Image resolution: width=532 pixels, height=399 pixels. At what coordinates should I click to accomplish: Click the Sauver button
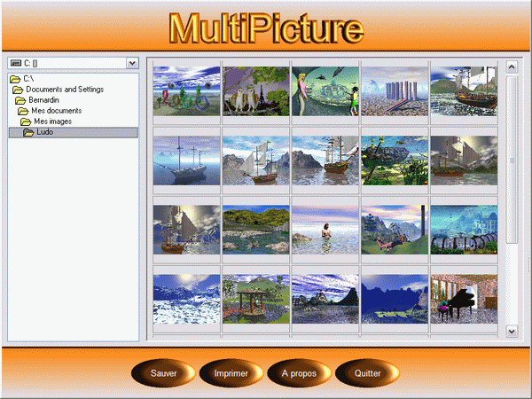tap(163, 373)
